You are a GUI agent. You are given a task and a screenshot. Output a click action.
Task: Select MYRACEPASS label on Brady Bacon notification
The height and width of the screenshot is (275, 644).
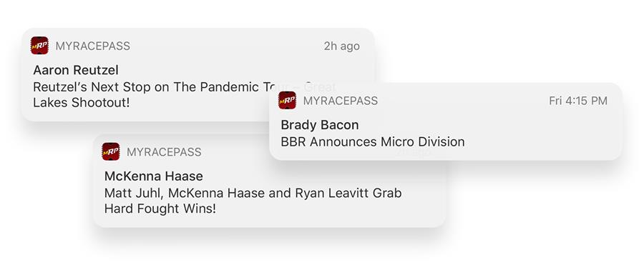click(341, 101)
